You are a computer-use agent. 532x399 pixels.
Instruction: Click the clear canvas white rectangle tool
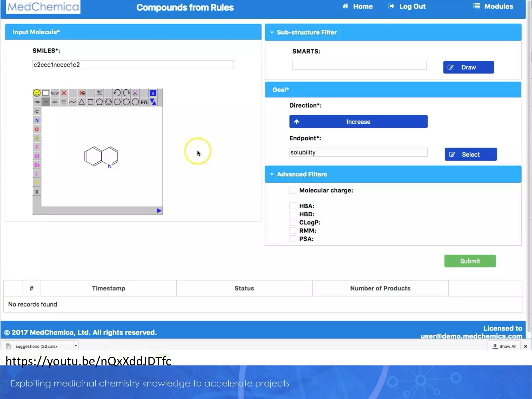[46, 93]
